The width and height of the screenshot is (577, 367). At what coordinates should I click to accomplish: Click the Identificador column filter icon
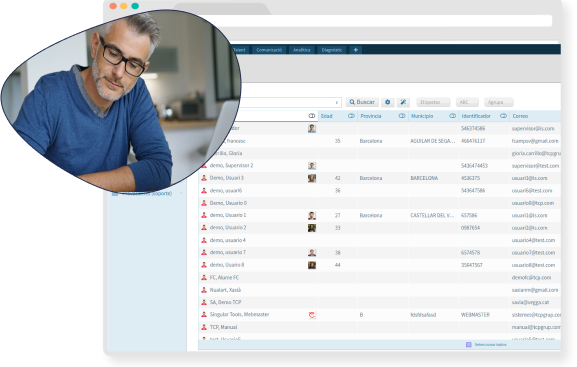click(x=503, y=116)
